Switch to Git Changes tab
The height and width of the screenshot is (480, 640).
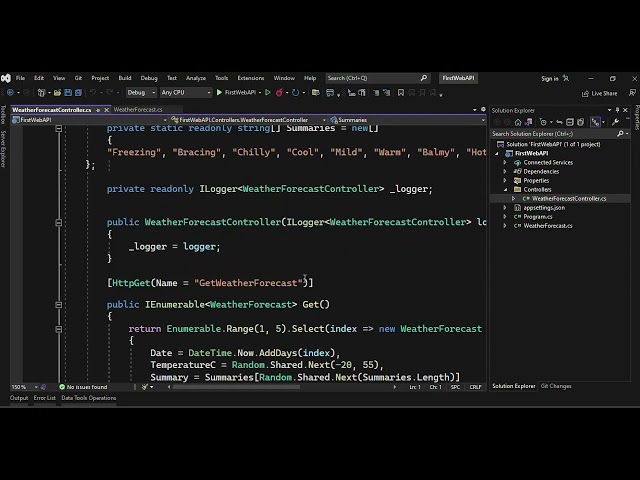(556, 386)
